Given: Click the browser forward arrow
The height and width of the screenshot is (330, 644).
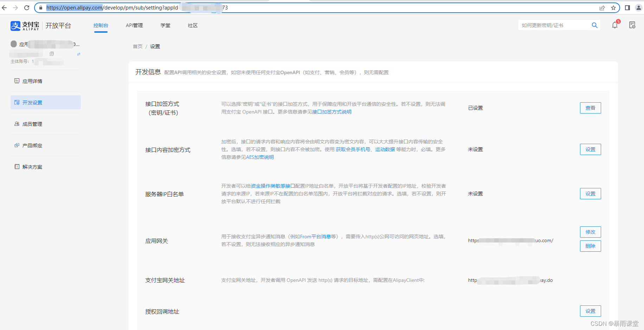Looking at the screenshot, I should [15, 8].
